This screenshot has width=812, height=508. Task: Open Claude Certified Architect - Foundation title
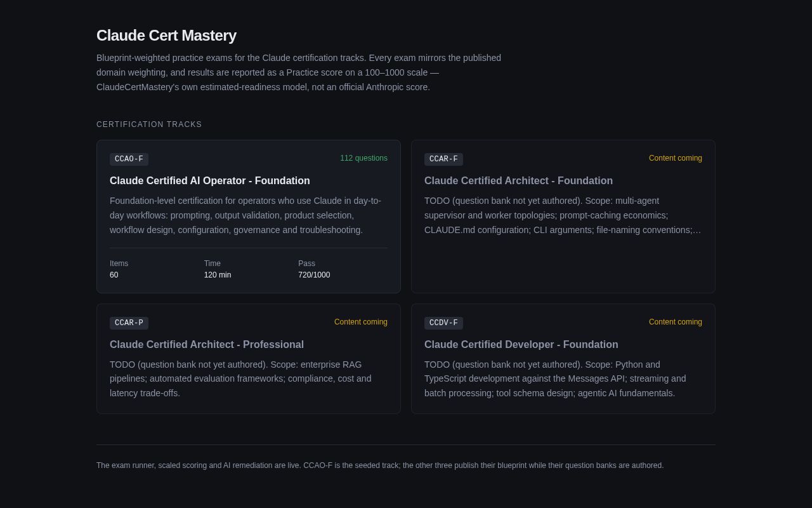518,181
